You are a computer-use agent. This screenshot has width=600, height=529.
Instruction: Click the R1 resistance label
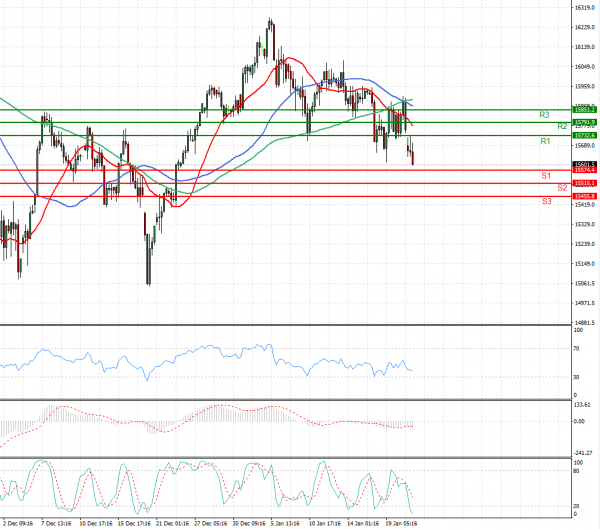(545, 141)
